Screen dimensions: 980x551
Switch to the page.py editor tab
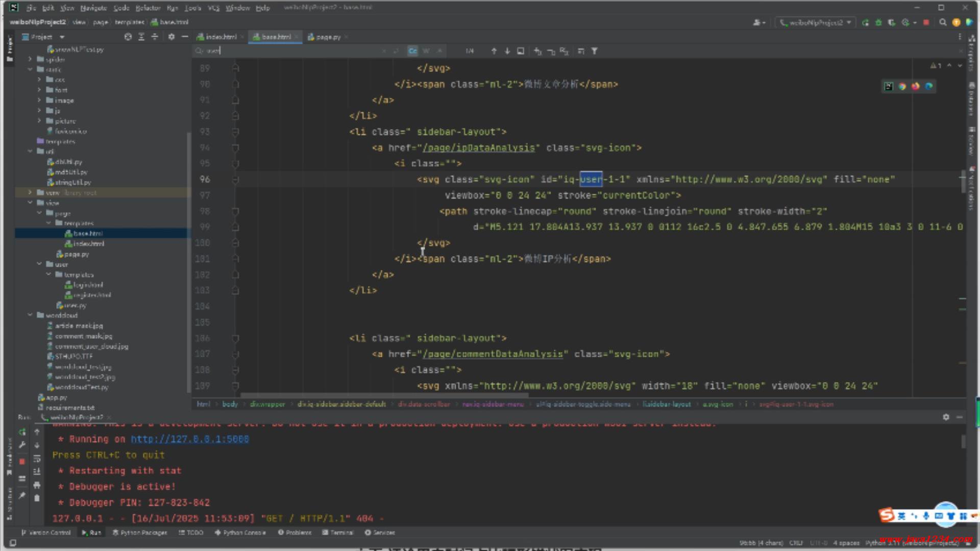[x=327, y=37]
